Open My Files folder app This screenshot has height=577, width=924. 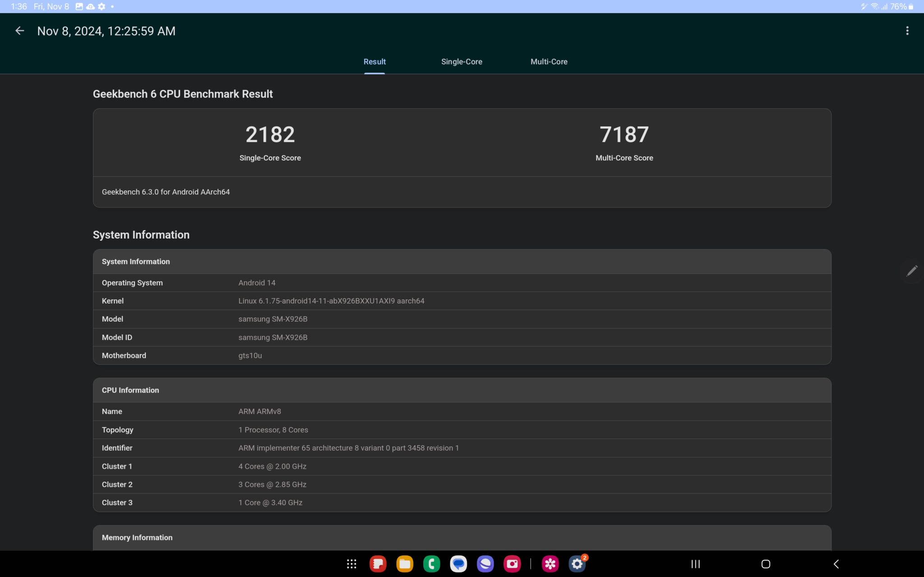point(405,564)
